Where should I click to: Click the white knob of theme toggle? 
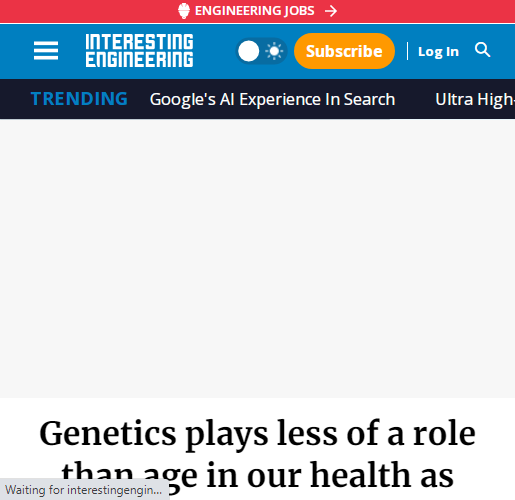248,51
